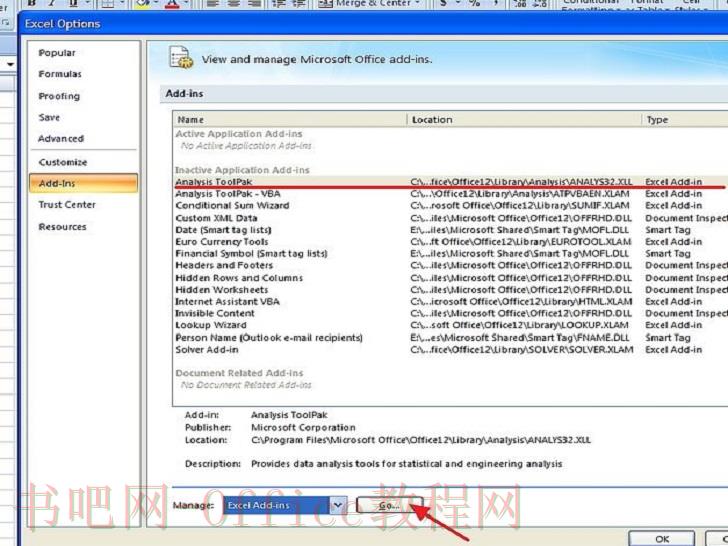
Task: Click the Inactive Application Add-ins heading
Action: 242,170
